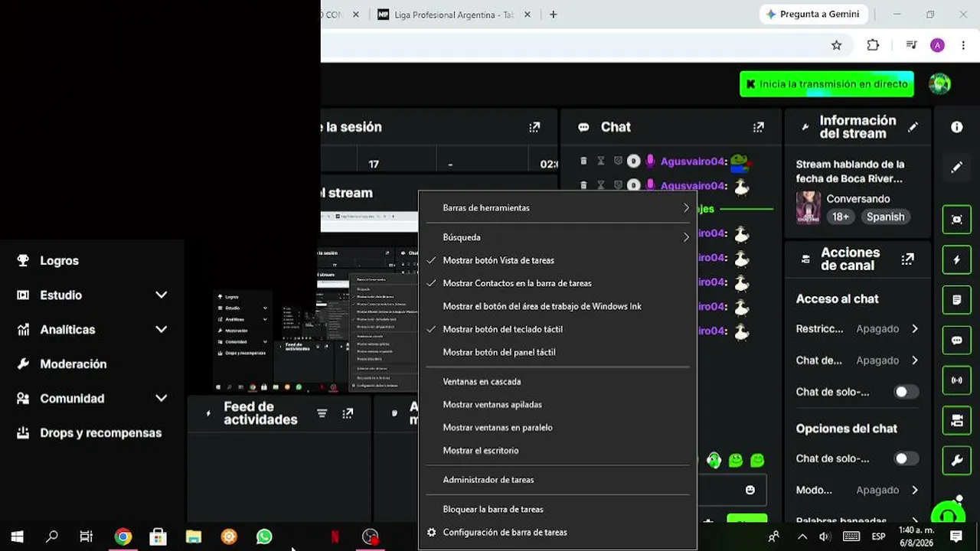Viewport: 980px width, 551px height.
Task: Open the Feed de actividades filter icon
Action: [322, 413]
